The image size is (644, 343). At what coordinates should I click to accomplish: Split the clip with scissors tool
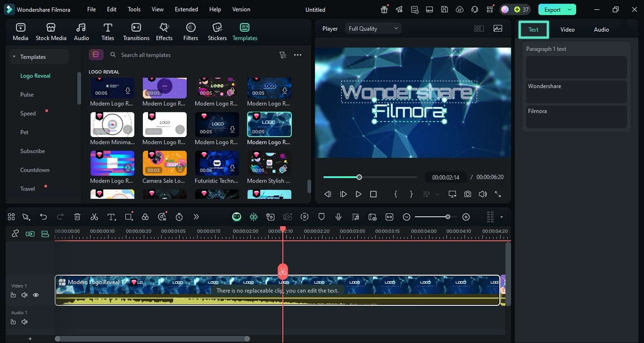point(94,217)
